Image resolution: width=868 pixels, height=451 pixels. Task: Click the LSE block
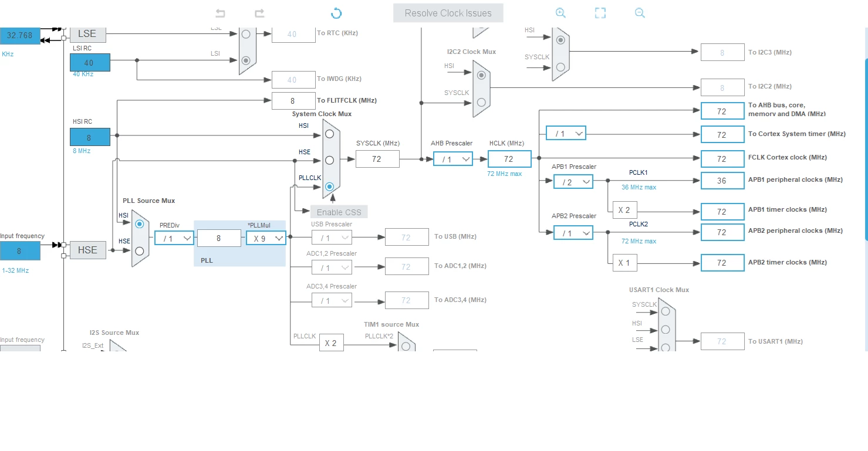point(87,34)
